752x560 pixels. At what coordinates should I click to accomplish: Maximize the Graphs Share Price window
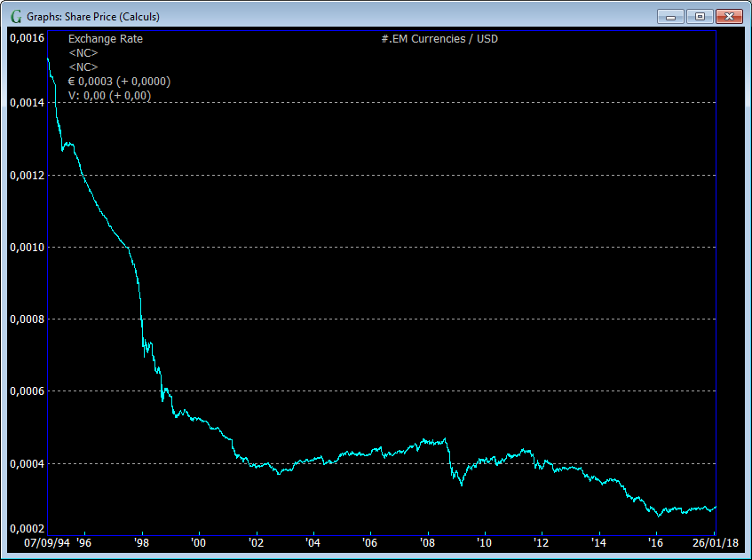click(x=700, y=17)
